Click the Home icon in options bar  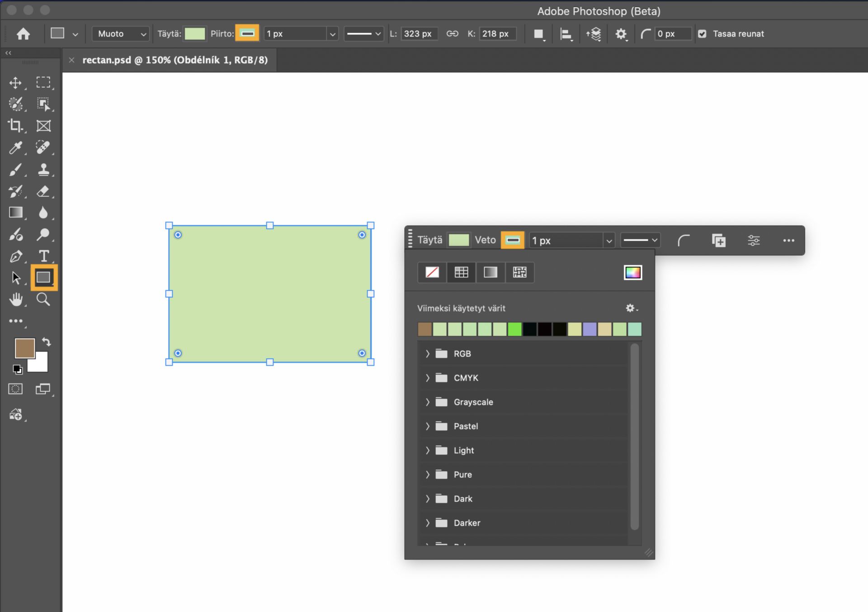23,34
